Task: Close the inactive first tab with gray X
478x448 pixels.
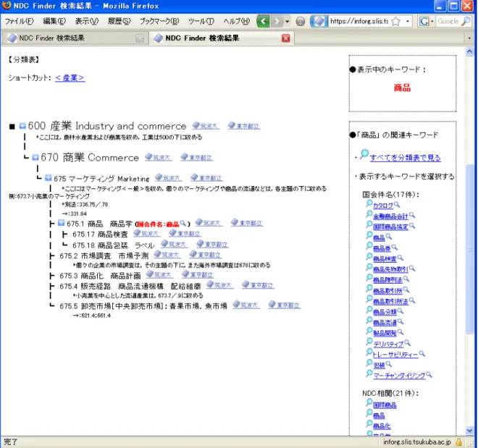Action: (140, 38)
